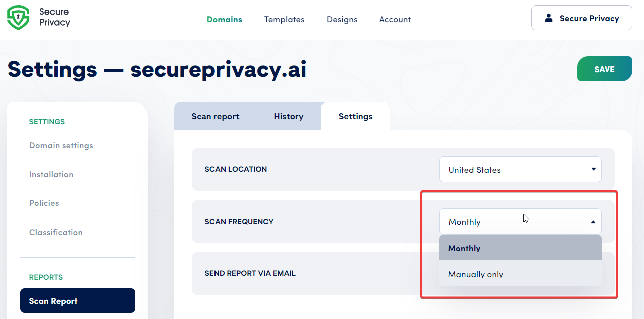Open the Policies page
The height and width of the screenshot is (319, 644).
44,203
